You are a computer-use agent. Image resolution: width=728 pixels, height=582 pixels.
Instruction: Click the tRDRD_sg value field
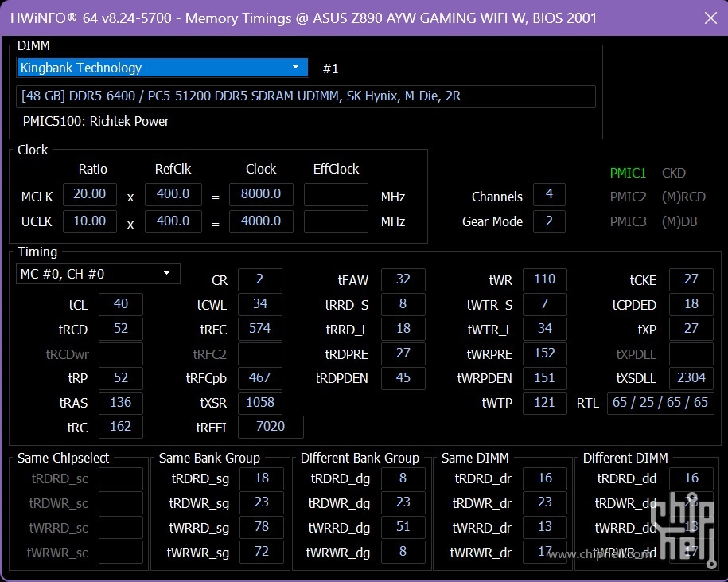(x=262, y=478)
